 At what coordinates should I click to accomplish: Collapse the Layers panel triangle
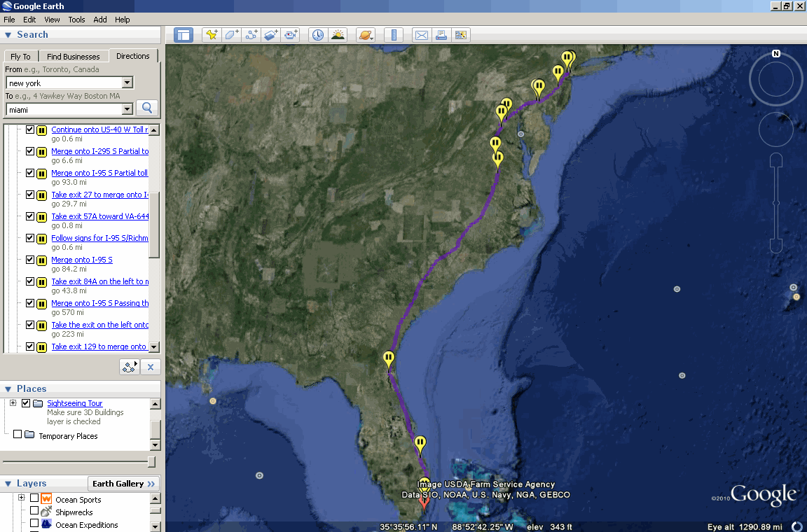point(8,484)
